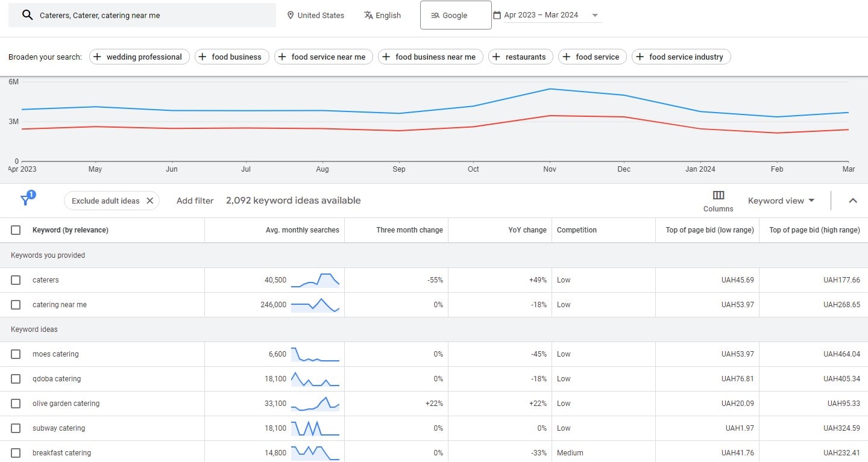The width and height of the screenshot is (868, 462).
Task: Check the breakfast catering checkbox
Action: pos(16,453)
